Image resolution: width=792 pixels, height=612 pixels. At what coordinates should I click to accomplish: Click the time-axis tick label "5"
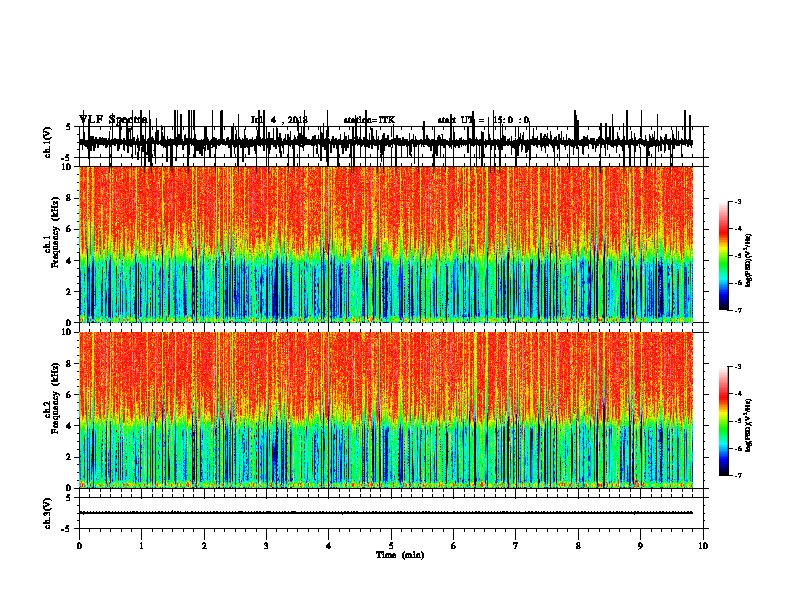click(391, 545)
